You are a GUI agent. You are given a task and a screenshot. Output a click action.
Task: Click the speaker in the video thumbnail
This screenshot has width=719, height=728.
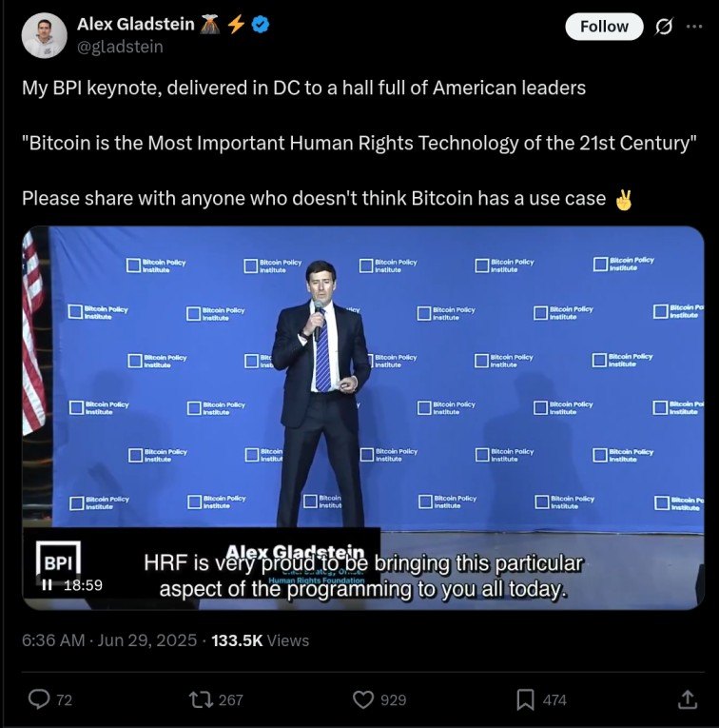pos(321,395)
